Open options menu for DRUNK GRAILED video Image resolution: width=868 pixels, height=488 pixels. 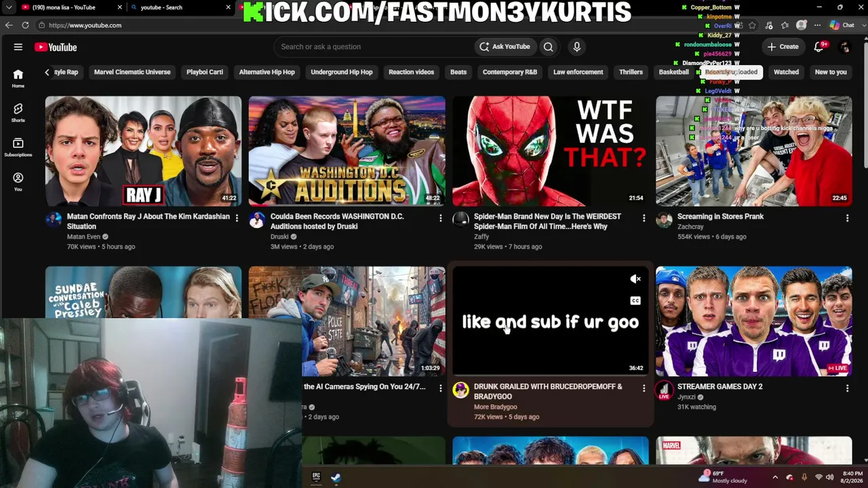pyautogui.click(x=644, y=388)
